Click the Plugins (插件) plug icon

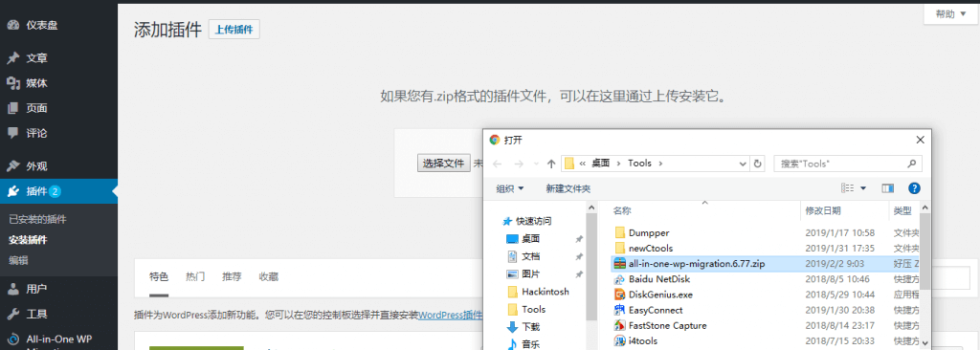(x=13, y=191)
